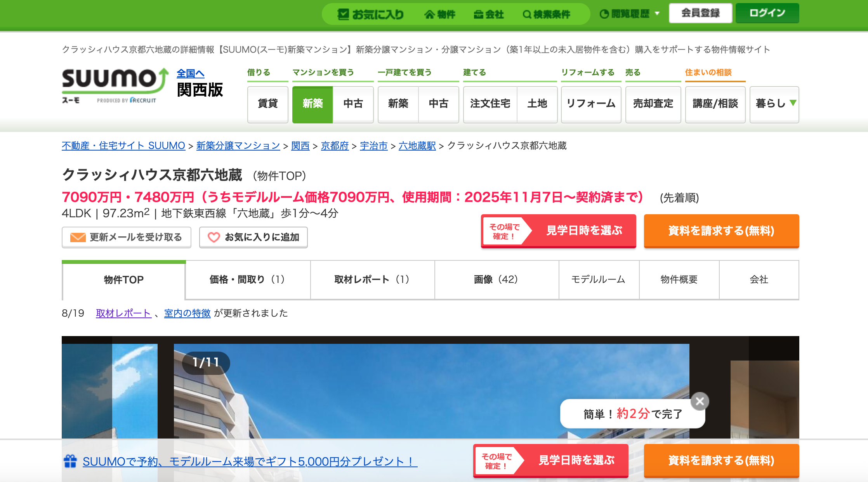868x482 pixels.
Task: Close the 簡単！約2分で完了 tooltip
Action: point(700,401)
